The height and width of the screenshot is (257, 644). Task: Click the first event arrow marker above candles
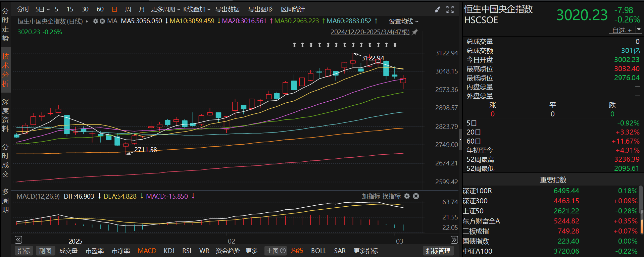click(294, 45)
